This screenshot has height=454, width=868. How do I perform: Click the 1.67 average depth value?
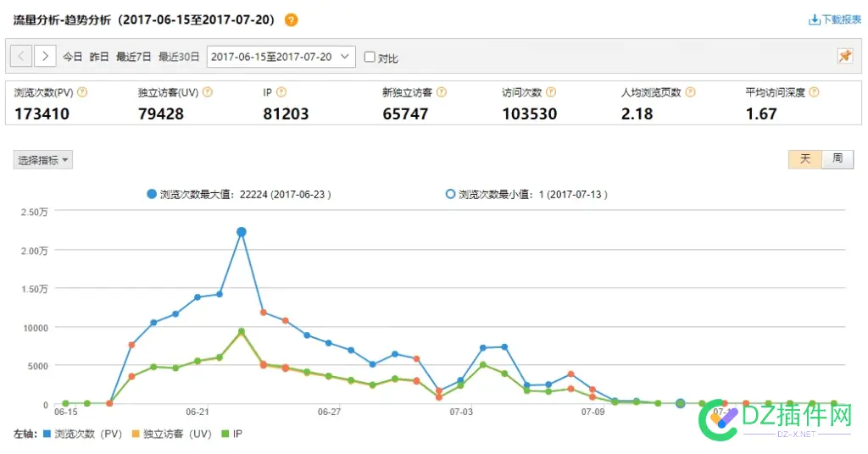761,113
